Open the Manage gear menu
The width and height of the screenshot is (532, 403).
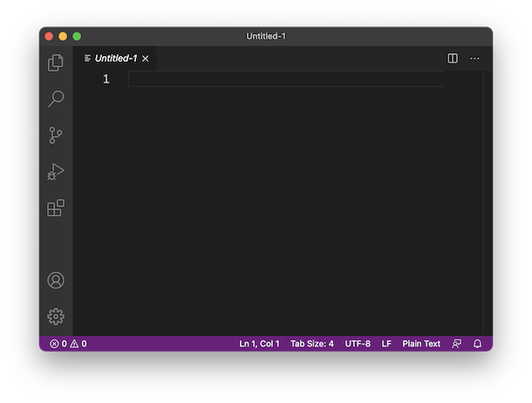tap(56, 317)
